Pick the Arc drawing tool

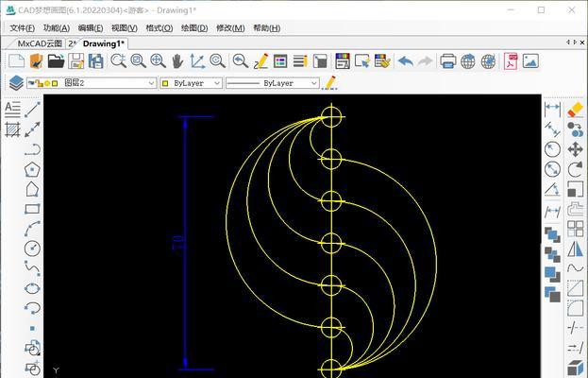point(32,229)
